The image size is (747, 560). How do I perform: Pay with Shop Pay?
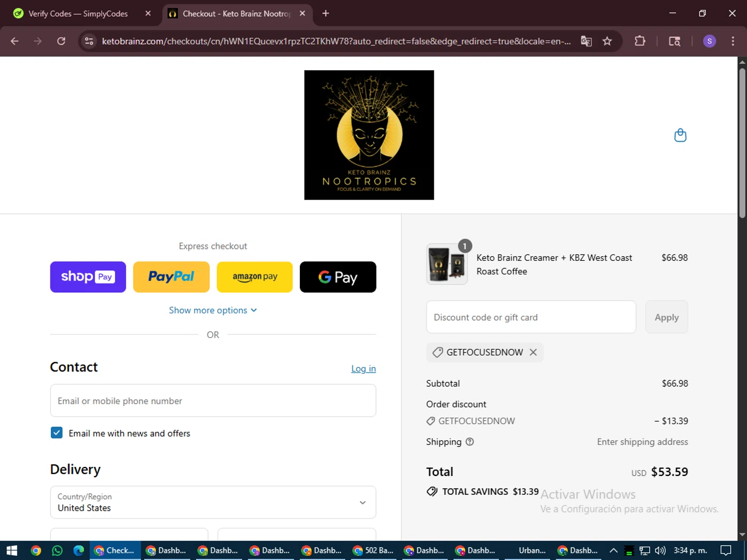(x=88, y=277)
